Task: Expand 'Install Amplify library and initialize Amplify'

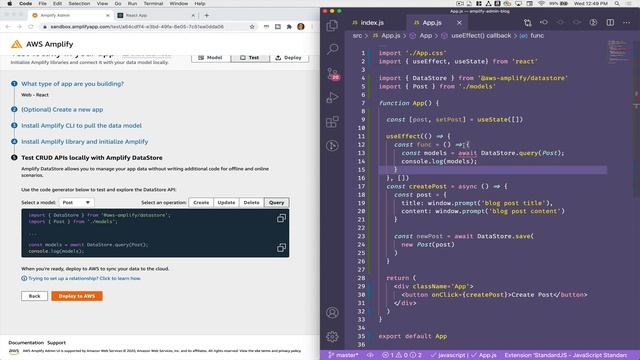Action: [x=84, y=142]
